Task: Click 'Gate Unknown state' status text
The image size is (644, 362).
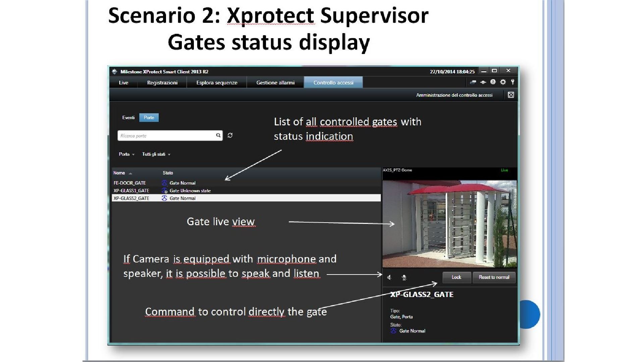Action: click(190, 191)
